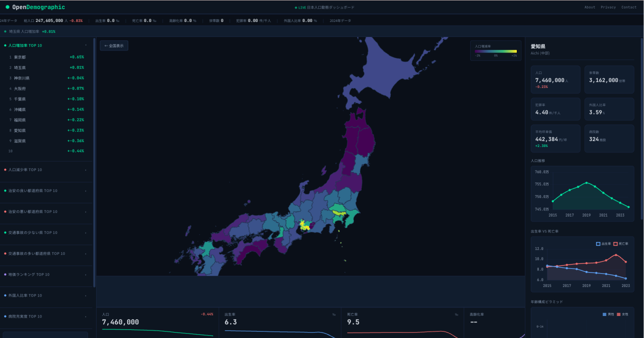Viewport: 644px width, 338px height.
Task: Select 沖縄県 in the ranking list
Action: click(47, 109)
